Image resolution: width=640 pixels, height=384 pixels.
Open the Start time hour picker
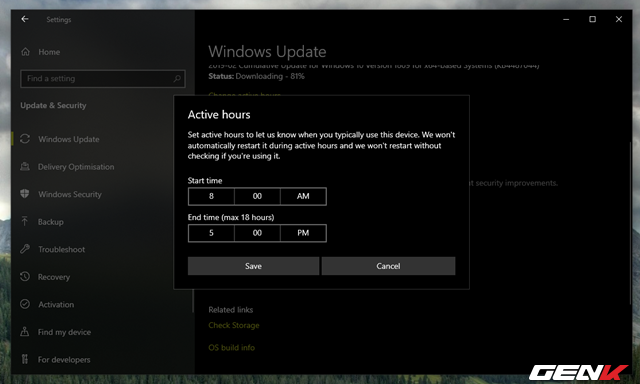pos(211,196)
